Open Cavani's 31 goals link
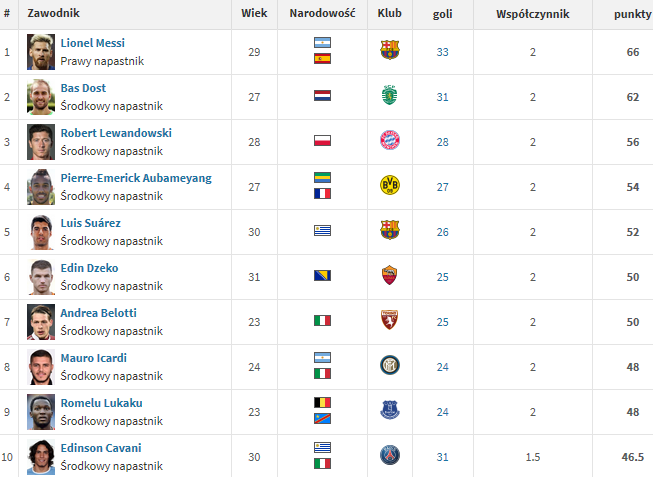This screenshot has width=653, height=477. (x=442, y=457)
